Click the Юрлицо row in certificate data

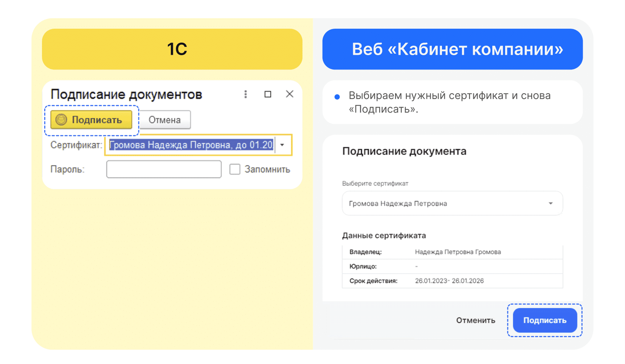[x=452, y=266]
